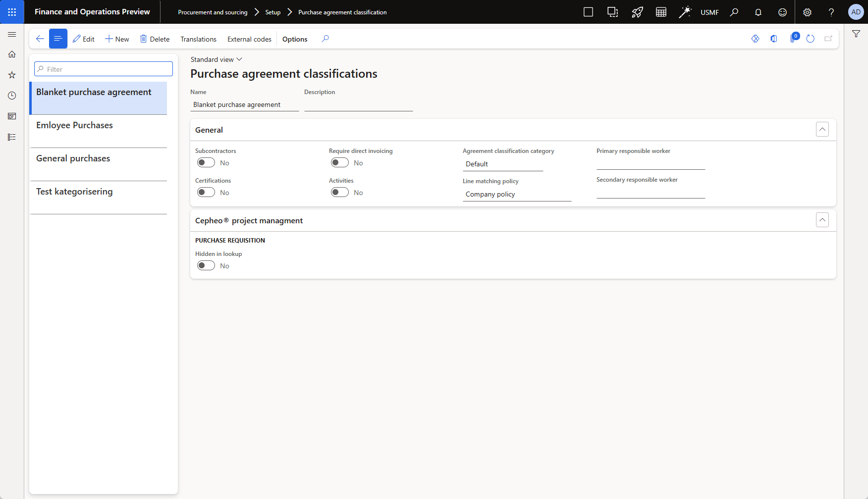The width and height of the screenshot is (868, 499).
Task: Click Purchase agreement classification breadcrumb
Action: point(342,12)
